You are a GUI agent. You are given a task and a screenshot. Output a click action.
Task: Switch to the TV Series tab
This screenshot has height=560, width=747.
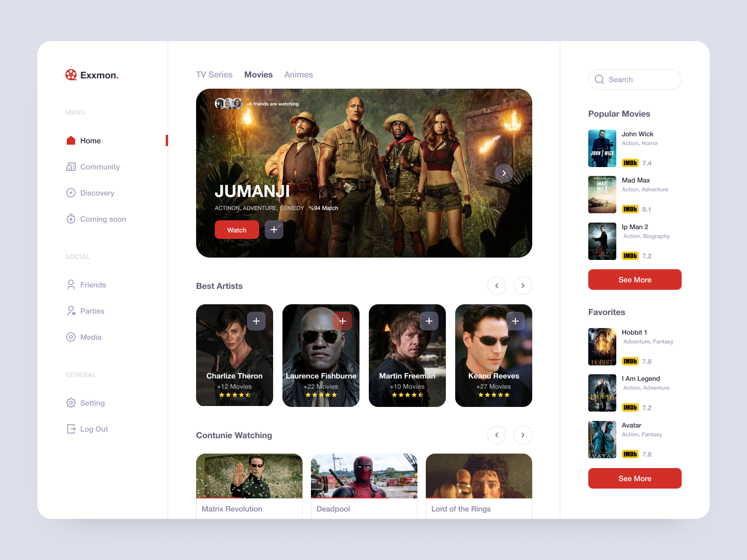click(214, 75)
